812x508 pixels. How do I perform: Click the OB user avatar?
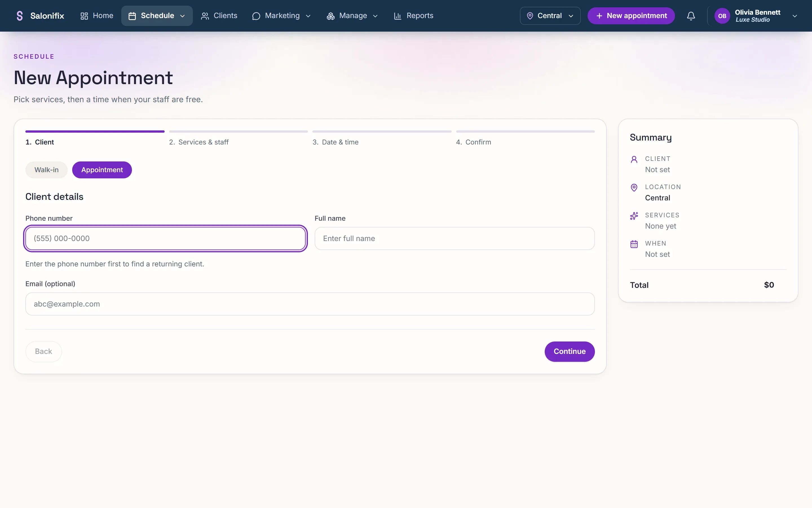click(x=722, y=16)
